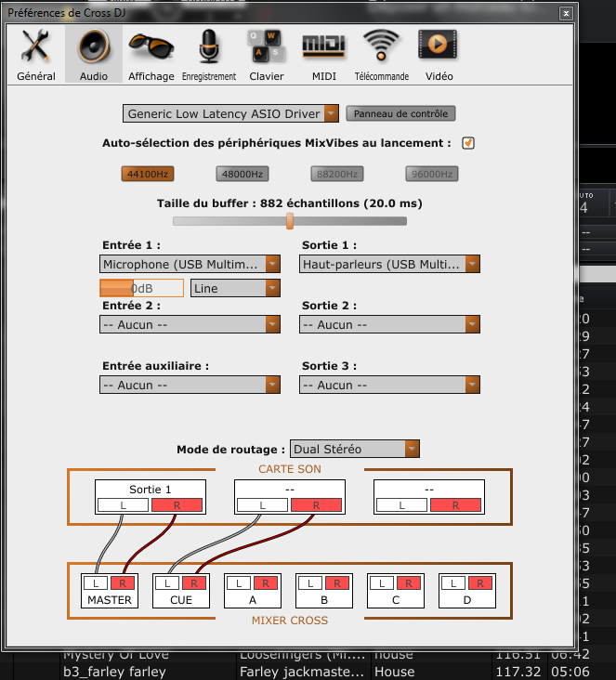Open Sortie 3 dropdown
The image size is (616, 680).
pyautogui.click(x=389, y=385)
